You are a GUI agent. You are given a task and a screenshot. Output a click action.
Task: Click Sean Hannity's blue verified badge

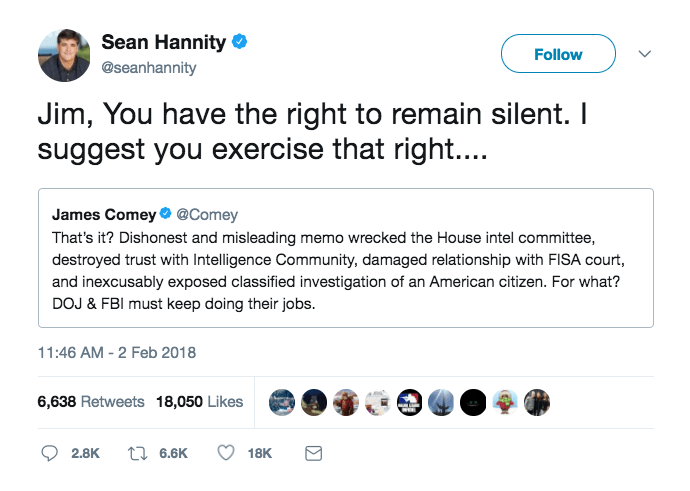(239, 42)
